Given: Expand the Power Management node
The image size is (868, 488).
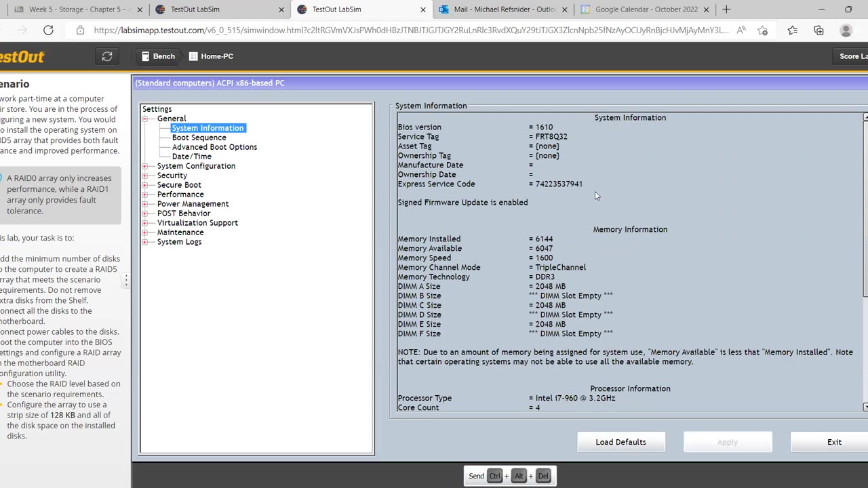Looking at the screenshot, I should pyautogui.click(x=144, y=204).
